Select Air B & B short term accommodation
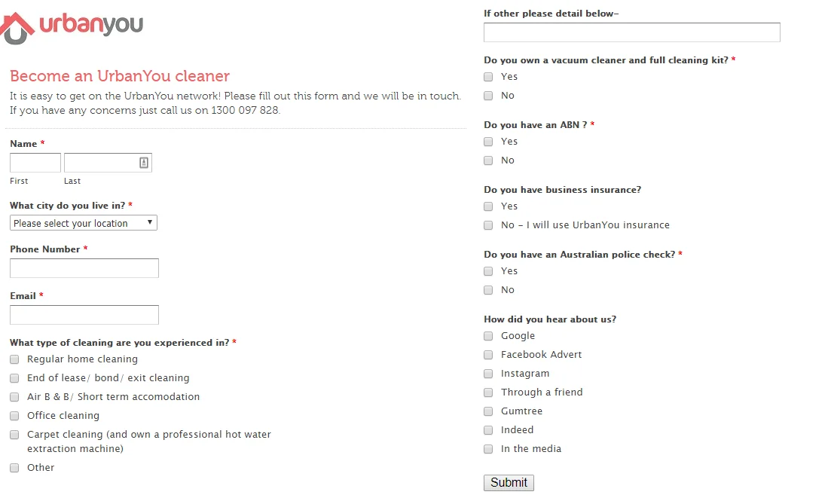 (x=14, y=397)
